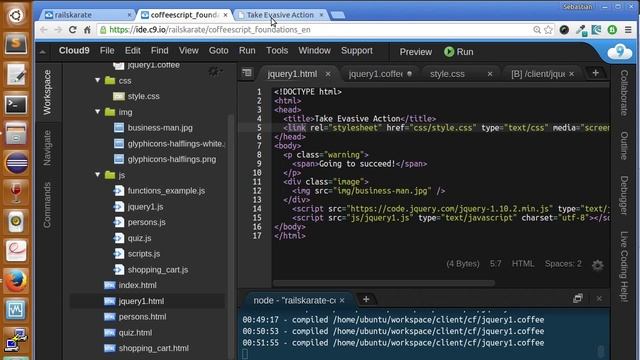Click the browser back arrow

44,30
